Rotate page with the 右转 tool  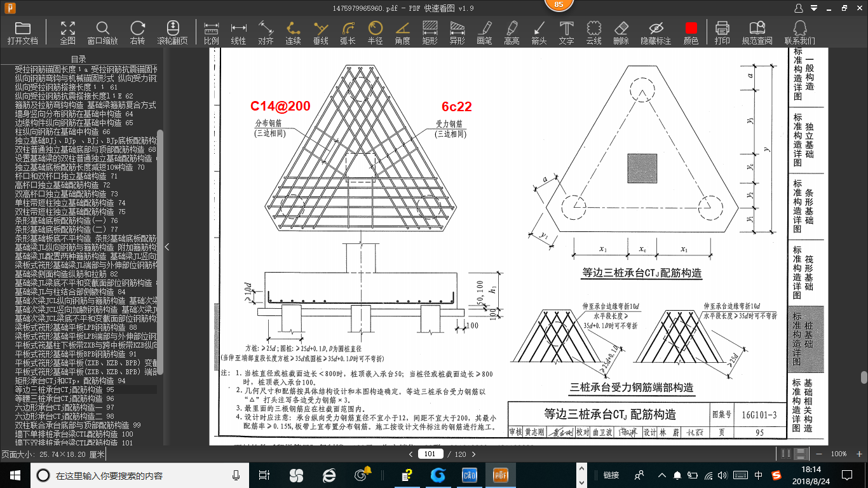137,32
